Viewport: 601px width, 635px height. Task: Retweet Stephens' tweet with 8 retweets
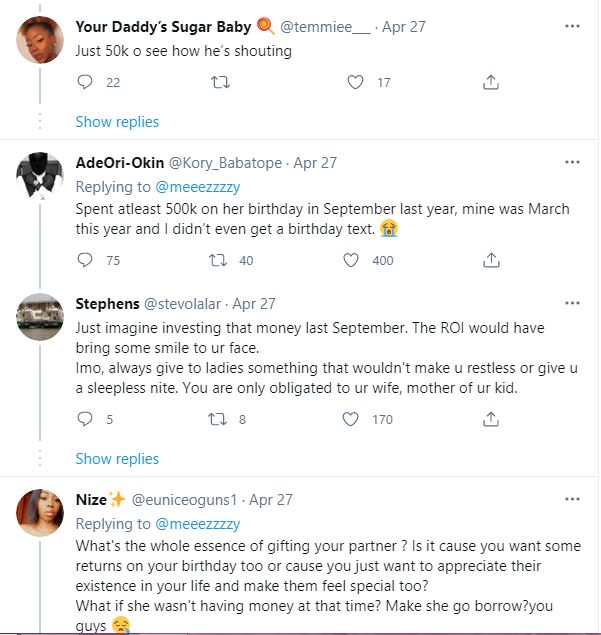click(215, 420)
